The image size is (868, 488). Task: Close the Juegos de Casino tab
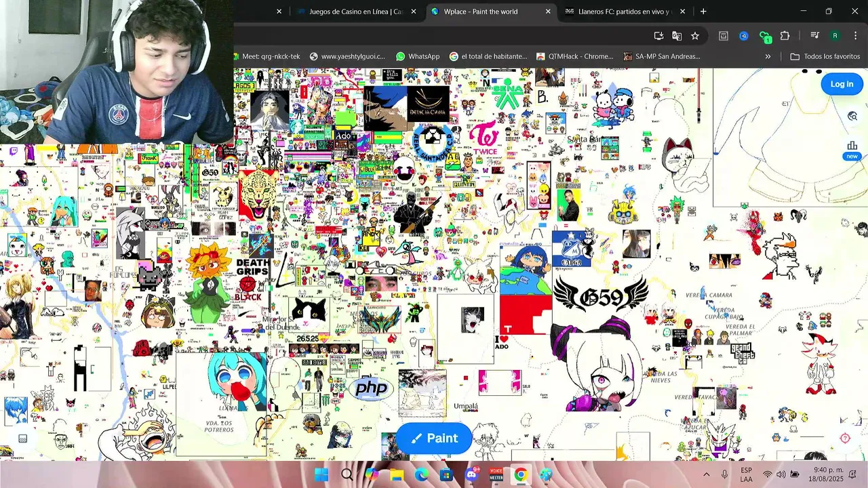[x=414, y=12]
